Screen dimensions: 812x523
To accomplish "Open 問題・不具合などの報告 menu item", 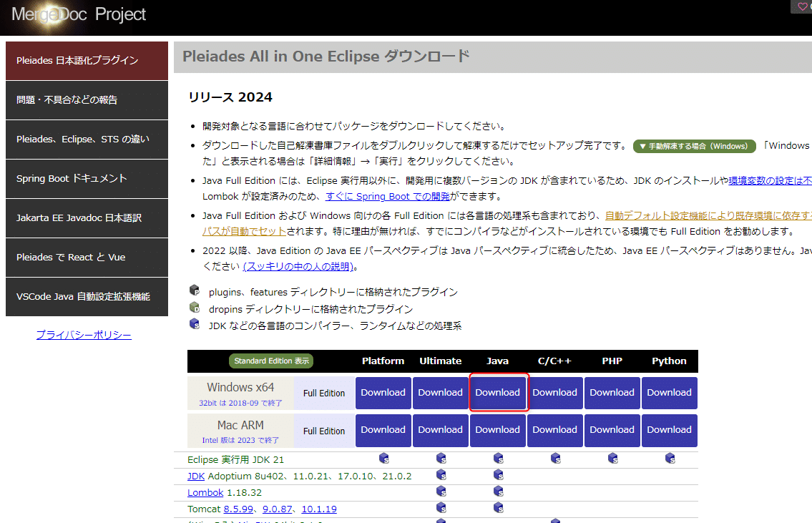I will [87, 100].
